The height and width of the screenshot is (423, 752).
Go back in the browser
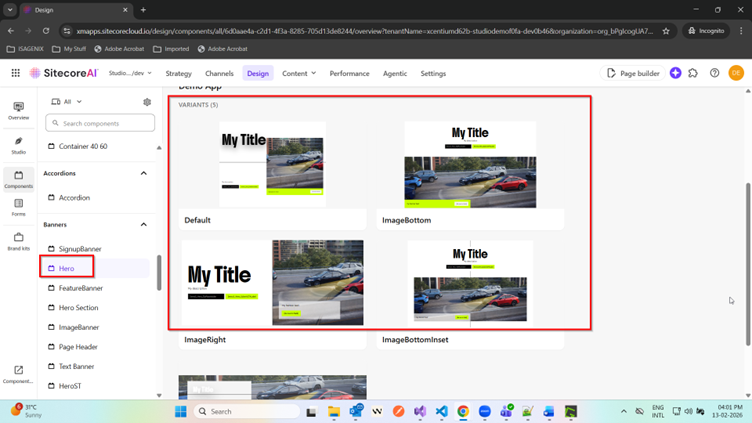tap(11, 31)
